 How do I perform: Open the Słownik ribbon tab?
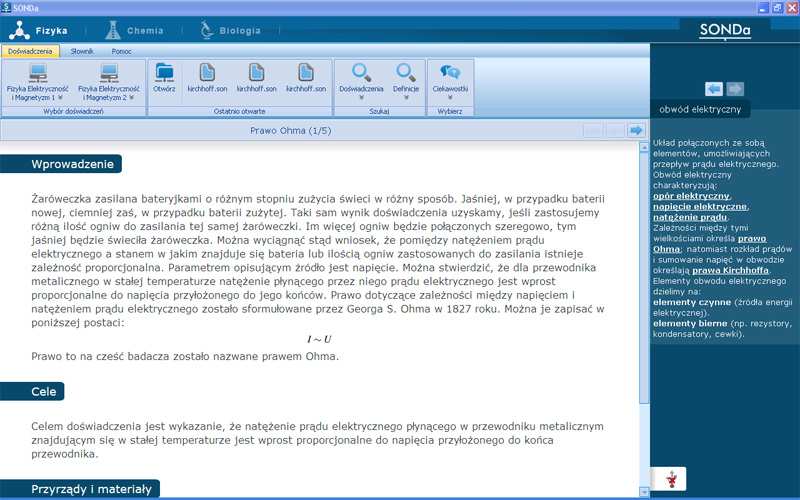tap(82, 52)
